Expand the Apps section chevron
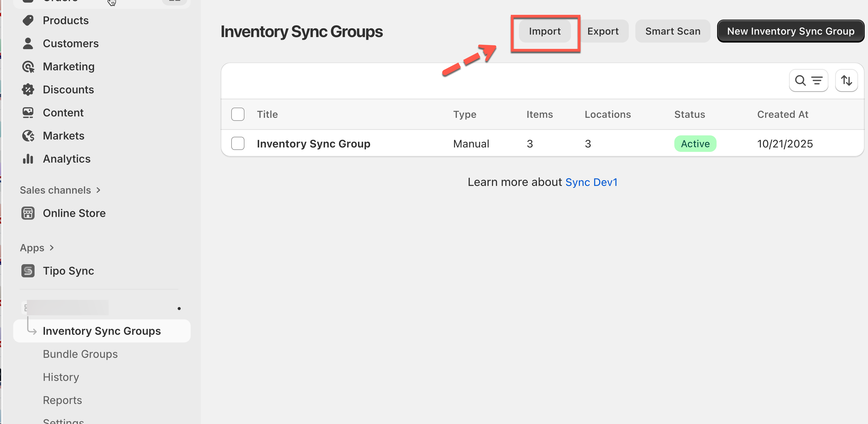The width and height of the screenshot is (868, 424). (52, 248)
